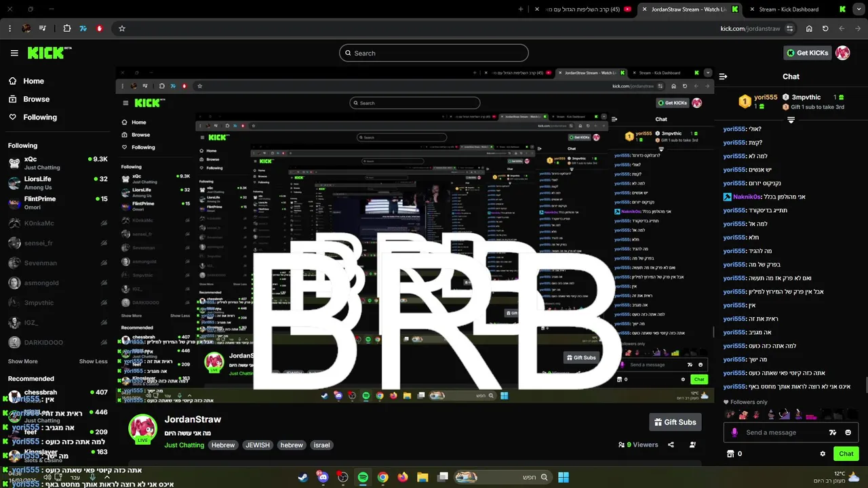Open Following in the sidebar
Viewport: 868px width, 488px height.
[x=33, y=117]
